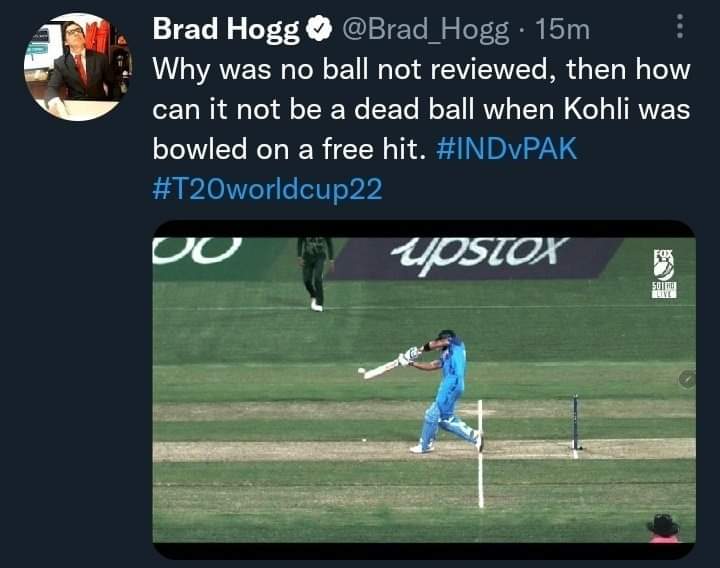
Task: Click the 15m tweet timestamp
Action: coord(563,31)
